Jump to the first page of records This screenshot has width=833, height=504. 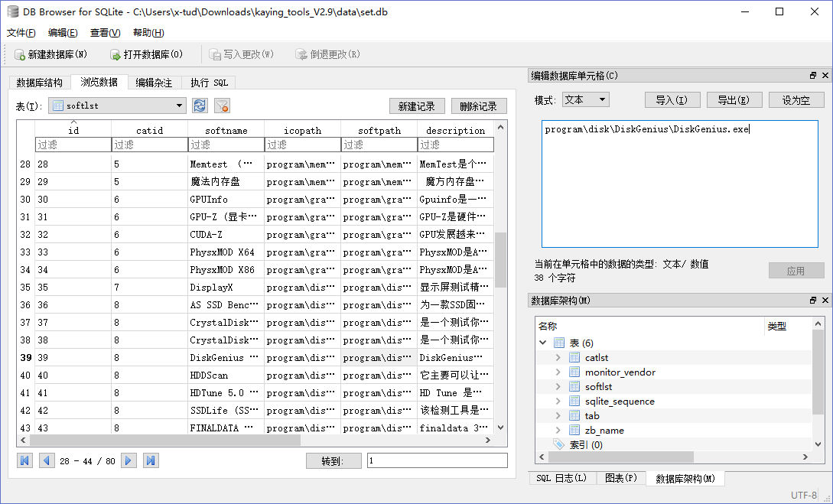pos(25,460)
